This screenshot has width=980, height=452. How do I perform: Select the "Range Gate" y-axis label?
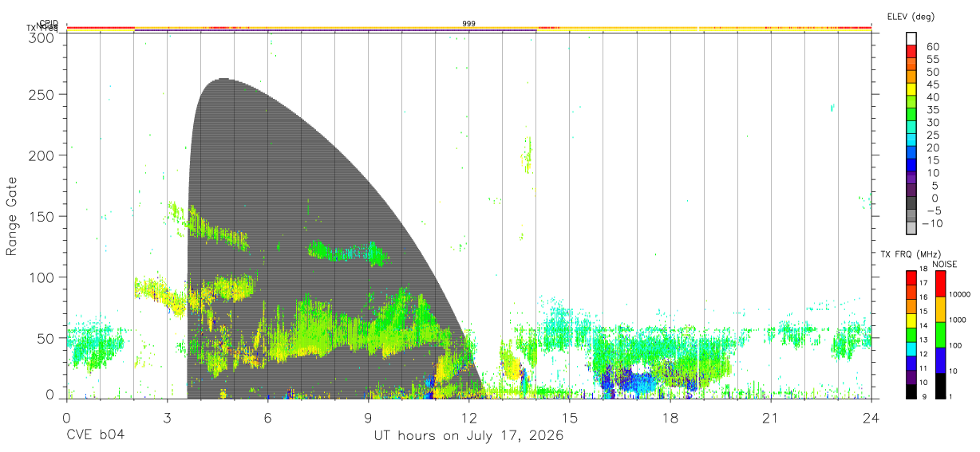12,217
